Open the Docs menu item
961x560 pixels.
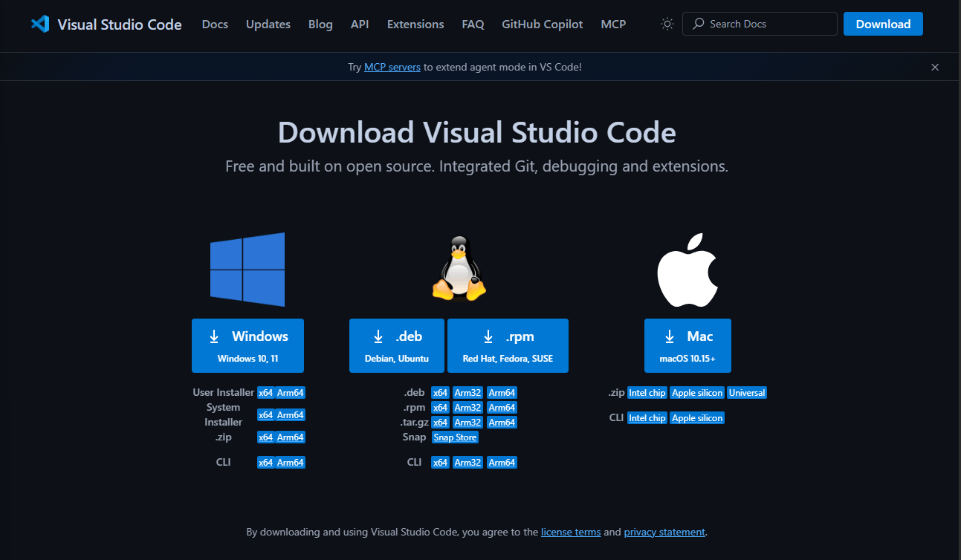[x=215, y=24]
